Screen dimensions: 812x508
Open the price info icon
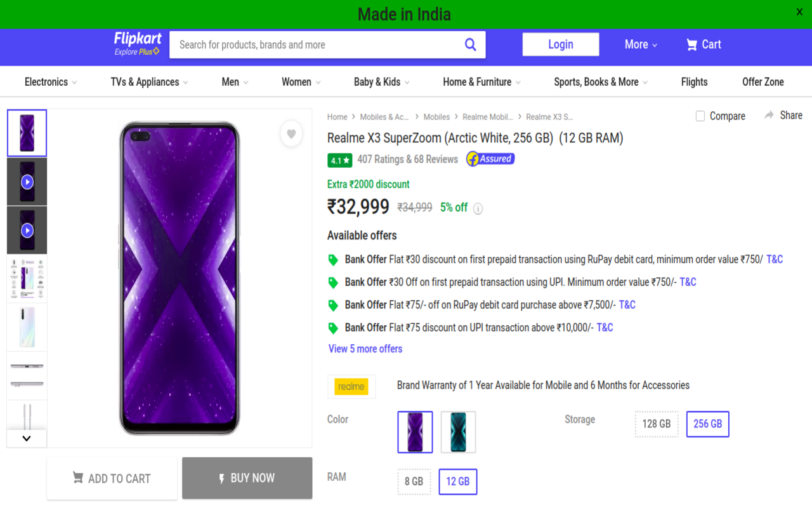coord(478,208)
